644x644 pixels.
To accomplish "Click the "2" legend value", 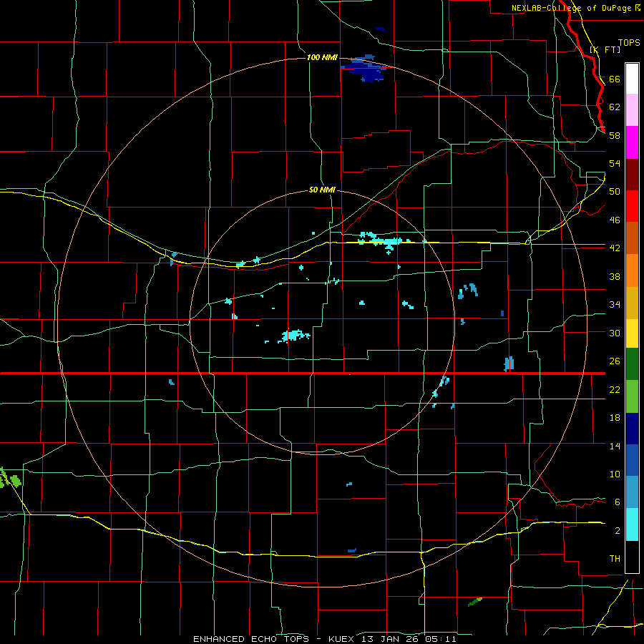I will click(618, 531).
